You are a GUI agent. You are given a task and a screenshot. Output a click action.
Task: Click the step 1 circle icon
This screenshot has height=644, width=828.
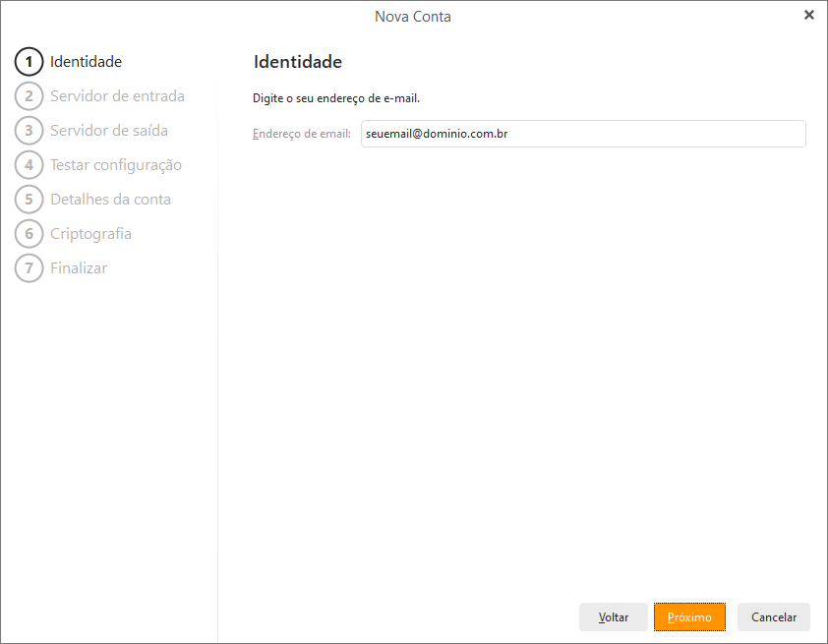coord(30,62)
